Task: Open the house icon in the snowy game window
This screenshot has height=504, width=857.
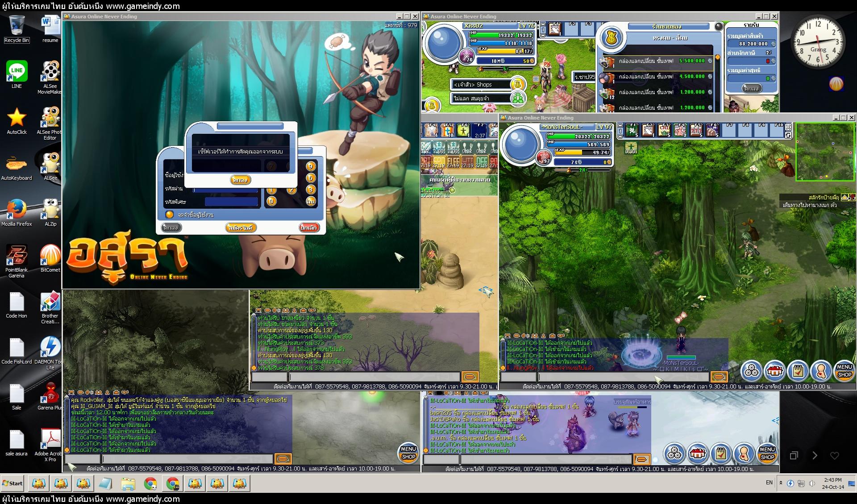Action: click(x=697, y=453)
